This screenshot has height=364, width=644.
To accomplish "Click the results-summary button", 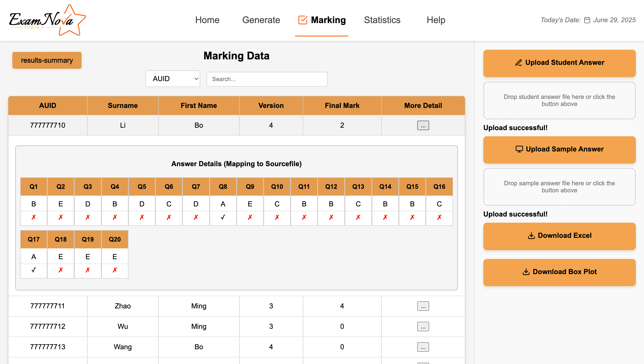I will click(x=47, y=60).
